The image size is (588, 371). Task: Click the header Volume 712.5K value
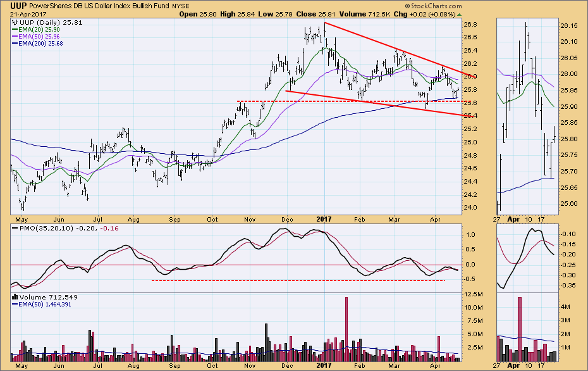(x=365, y=15)
